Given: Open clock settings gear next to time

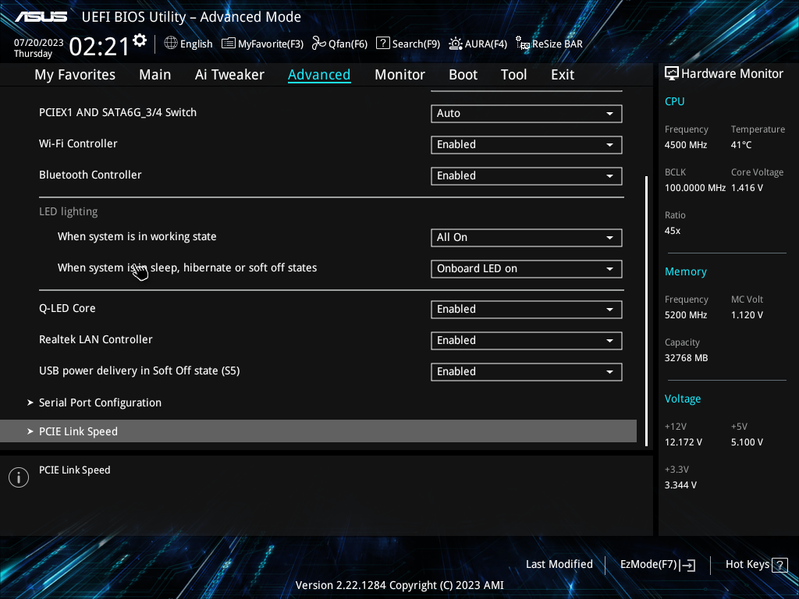Looking at the screenshot, I should click(140, 40).
